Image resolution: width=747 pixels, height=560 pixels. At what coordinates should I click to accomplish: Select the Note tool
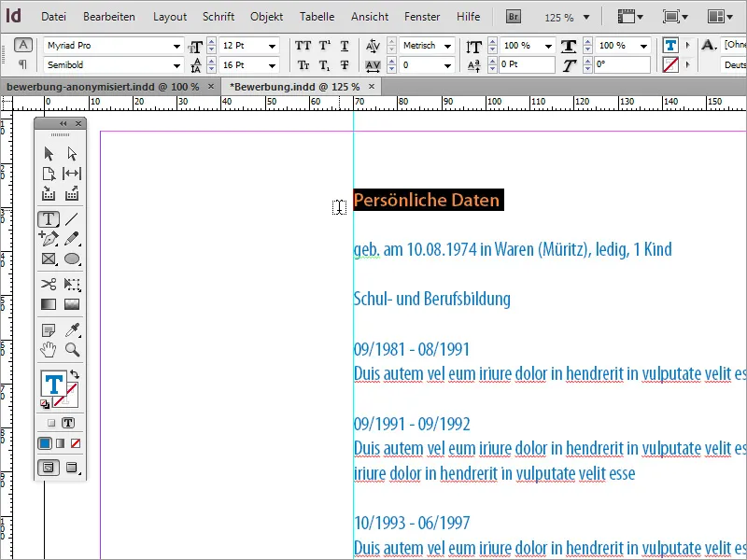pos(49,329)
